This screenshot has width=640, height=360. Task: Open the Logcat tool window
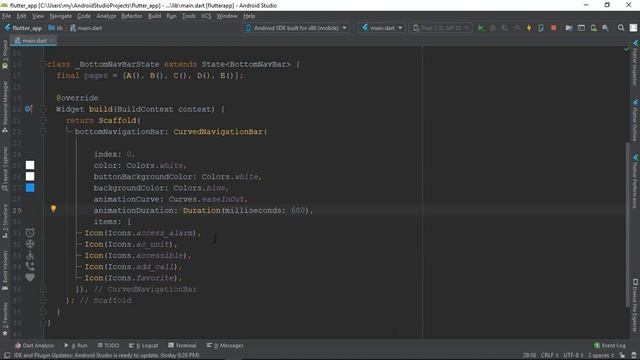(143, 345)
